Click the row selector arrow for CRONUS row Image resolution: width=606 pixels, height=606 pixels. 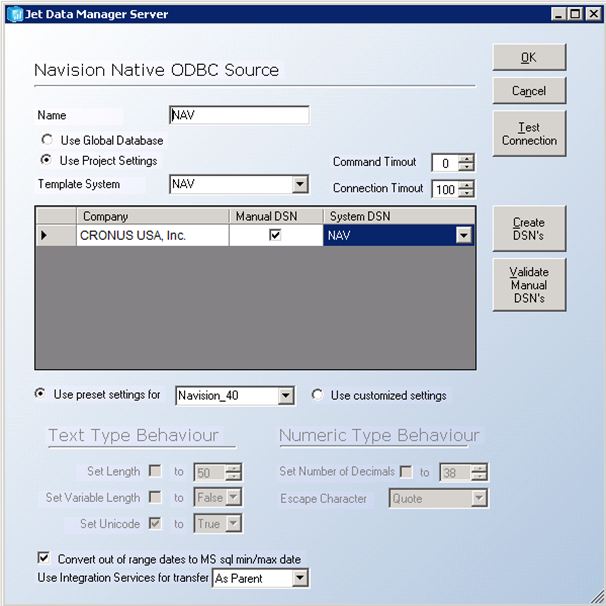[x=56, y=235]
